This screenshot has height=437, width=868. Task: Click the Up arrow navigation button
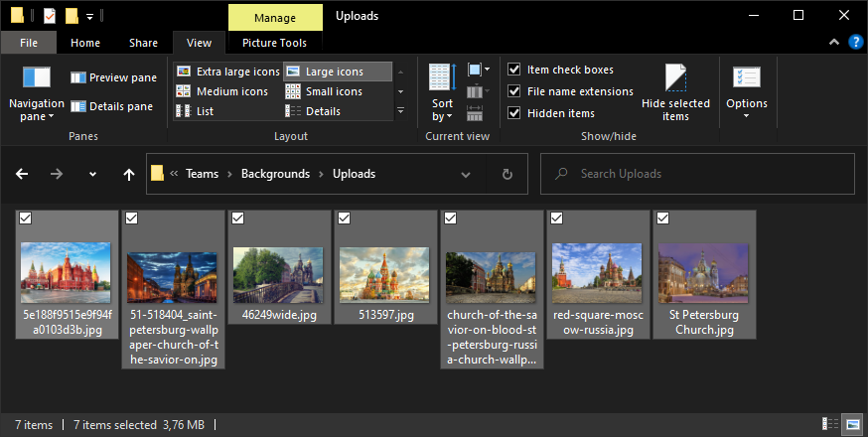pyautogui.click(x=128, y=174)
